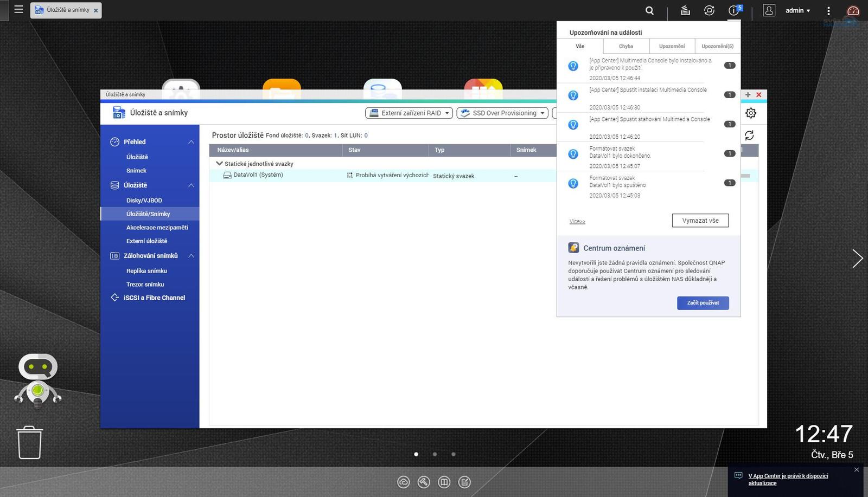Image resolution: width=868 pixels, height=497 pixels.
Task: Open the QNAP robot assistant
Action: [37, 380]
